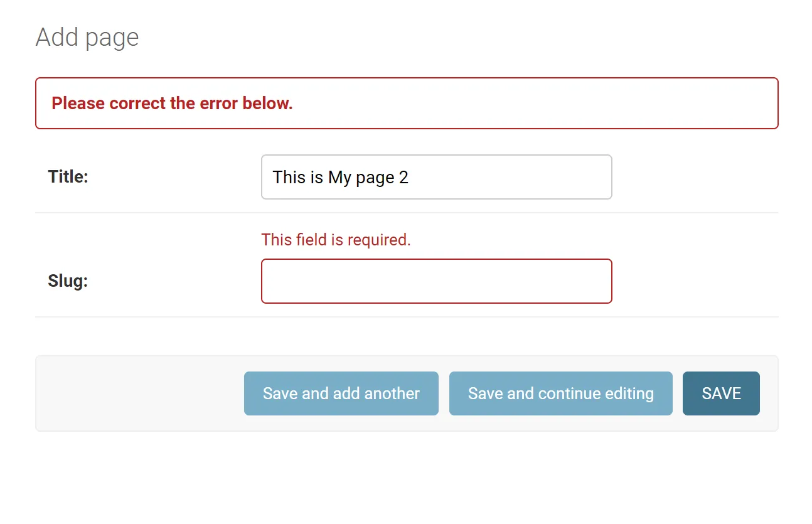Viewport: 812px width, 524px height.
Task: Click the bold Title: label
Action: [x=68, y=177]
